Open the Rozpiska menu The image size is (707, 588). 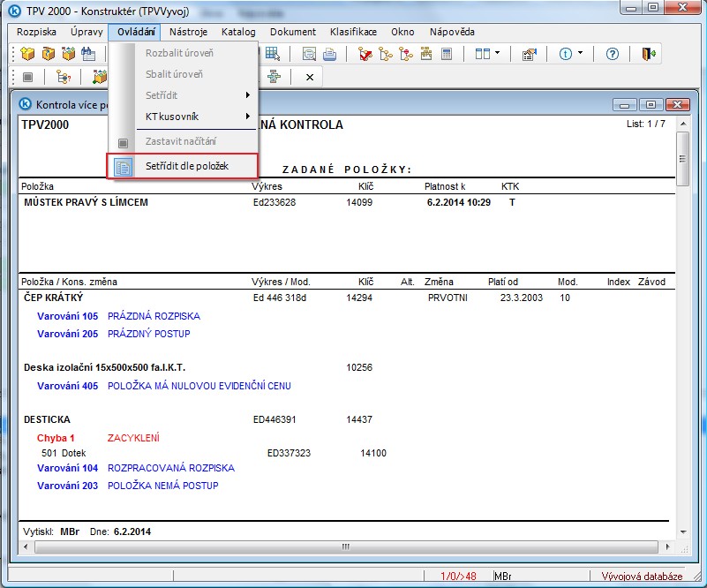coord(36,32)
